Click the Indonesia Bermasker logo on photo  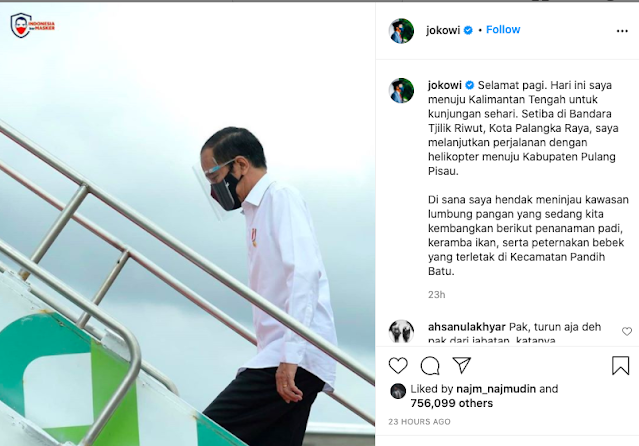32,25
